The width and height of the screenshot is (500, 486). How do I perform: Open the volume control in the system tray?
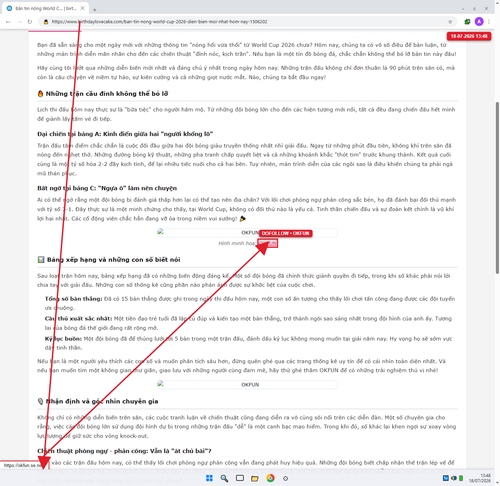[454, 478]
